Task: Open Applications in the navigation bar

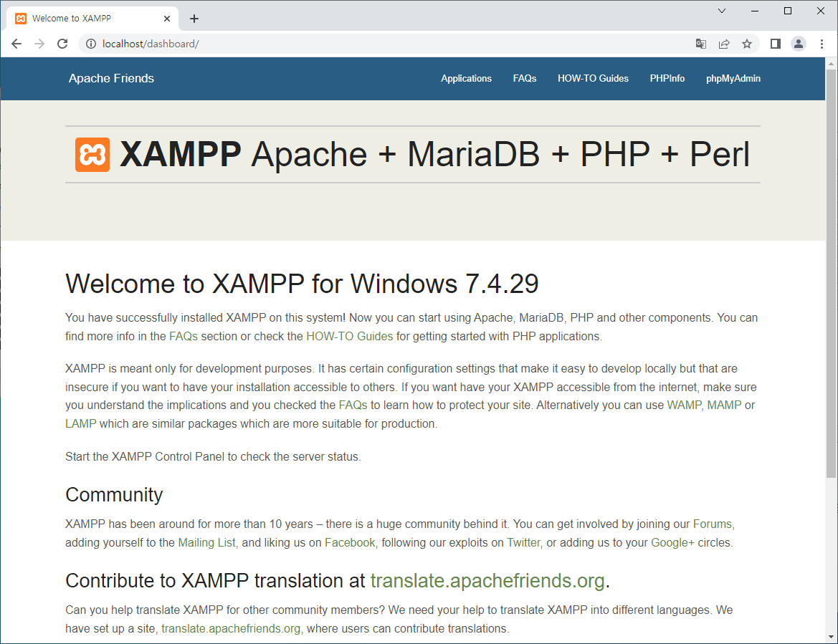Action: pos(466,79)
